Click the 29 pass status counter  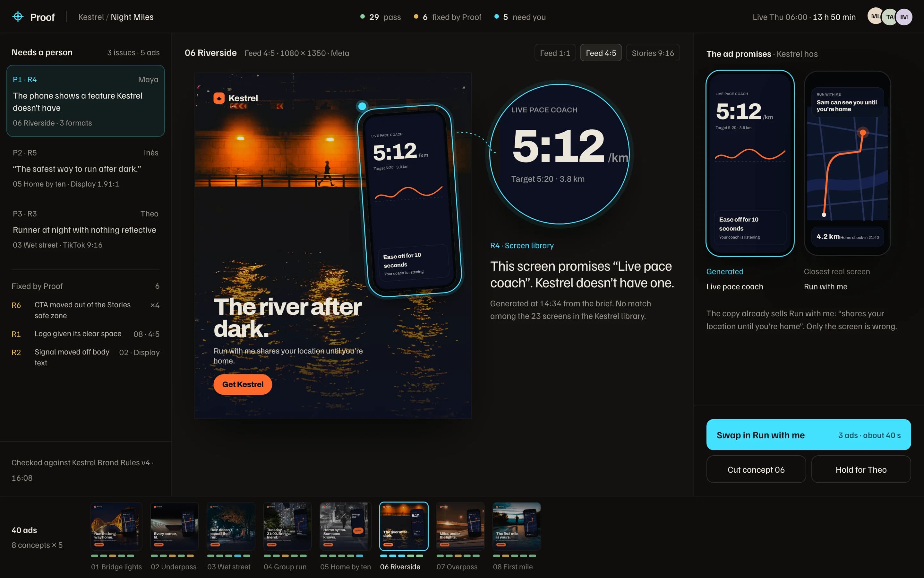[380, 17]
